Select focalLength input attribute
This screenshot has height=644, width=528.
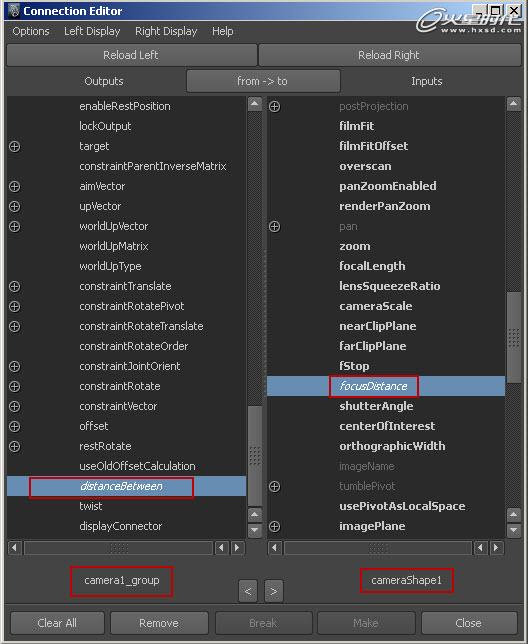click(x=372, y=266)
